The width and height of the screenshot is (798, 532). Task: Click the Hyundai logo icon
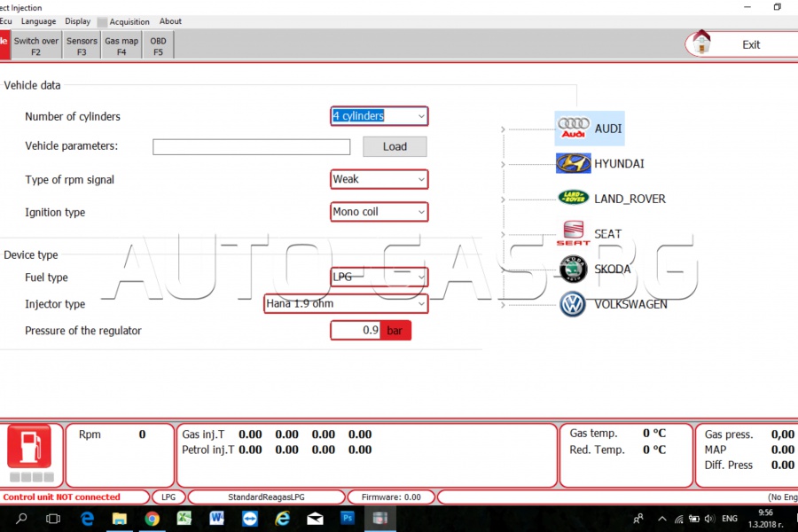tap(574, 163)
